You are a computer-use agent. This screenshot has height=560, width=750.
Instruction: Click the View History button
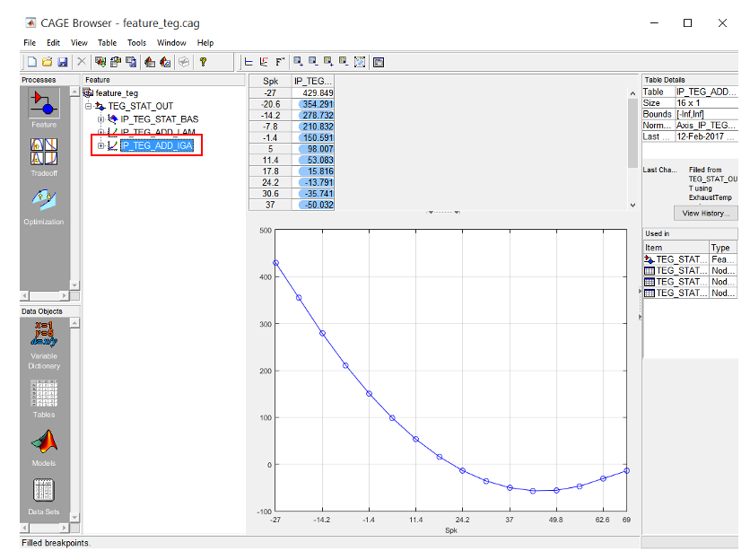(706, 214)
